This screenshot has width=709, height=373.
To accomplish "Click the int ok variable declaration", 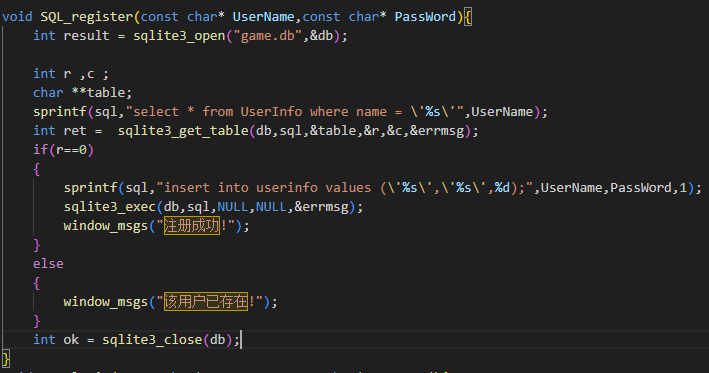I will pos(56,340).
